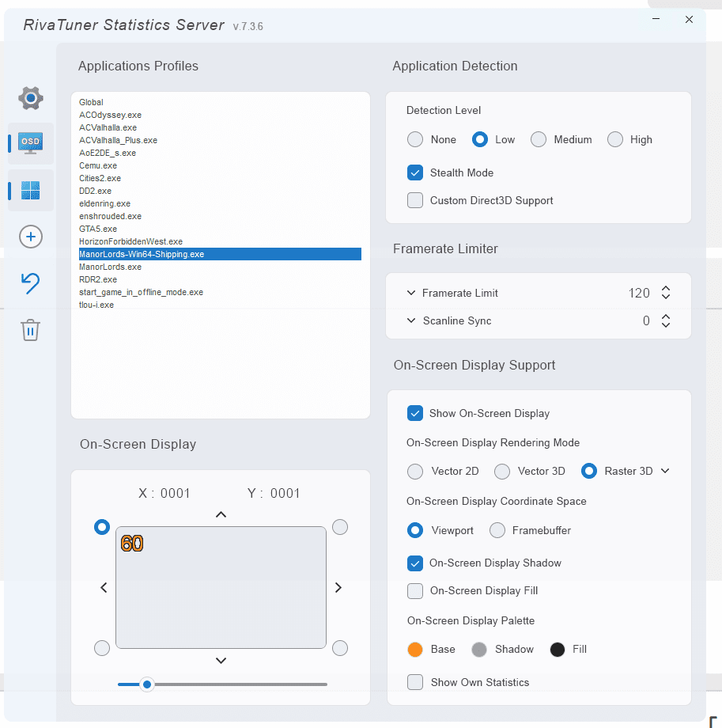
Task: Click the OSD preview area showing 60
Action: [x=221, y=587]
